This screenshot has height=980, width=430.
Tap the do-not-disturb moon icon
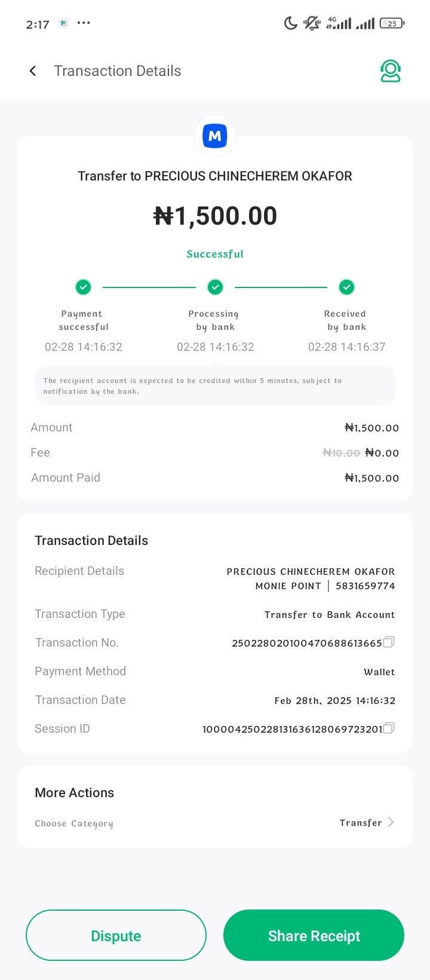pyautogui.click(x=290, y=24)
